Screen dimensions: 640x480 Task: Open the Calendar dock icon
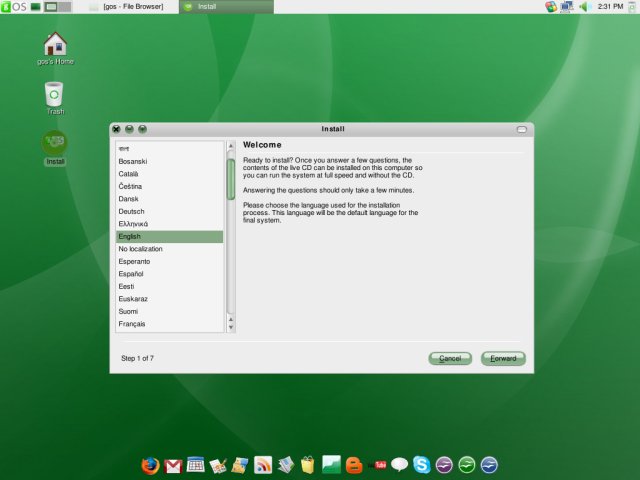click(196, 465)
